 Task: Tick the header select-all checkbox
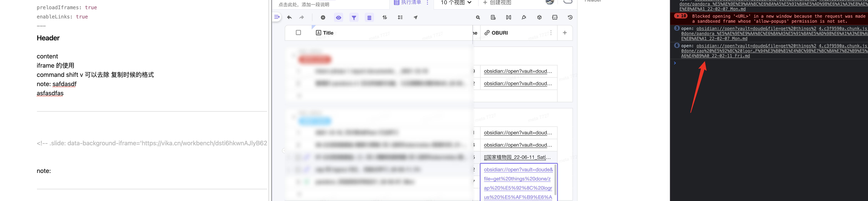[x=298, y=33]
